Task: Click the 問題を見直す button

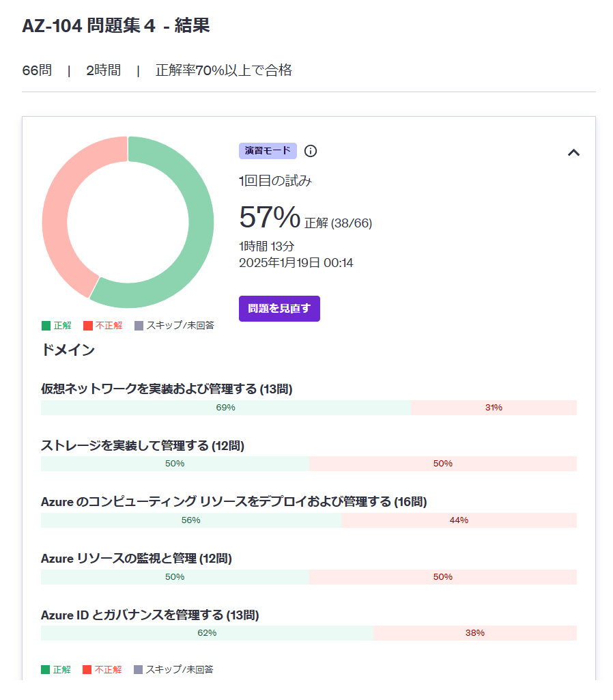Action: 279,309
